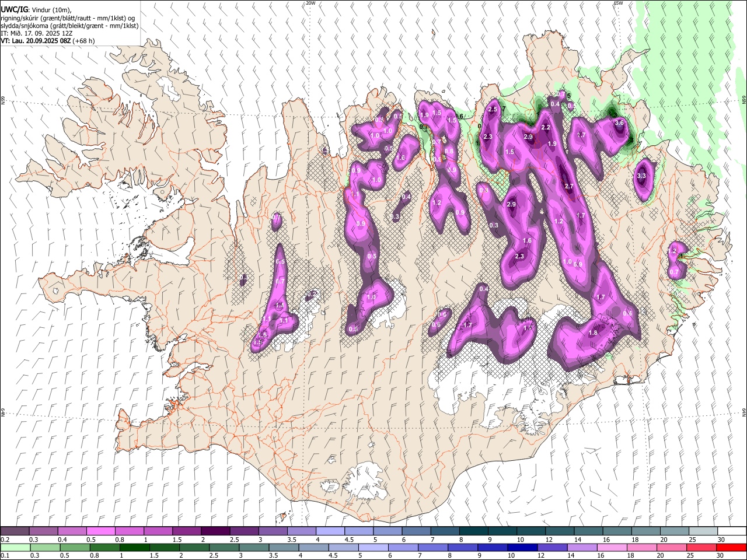Select lower legend pale green swatch 0.1–0.3
Screen dimensions: 747x560
coord(15,547)
